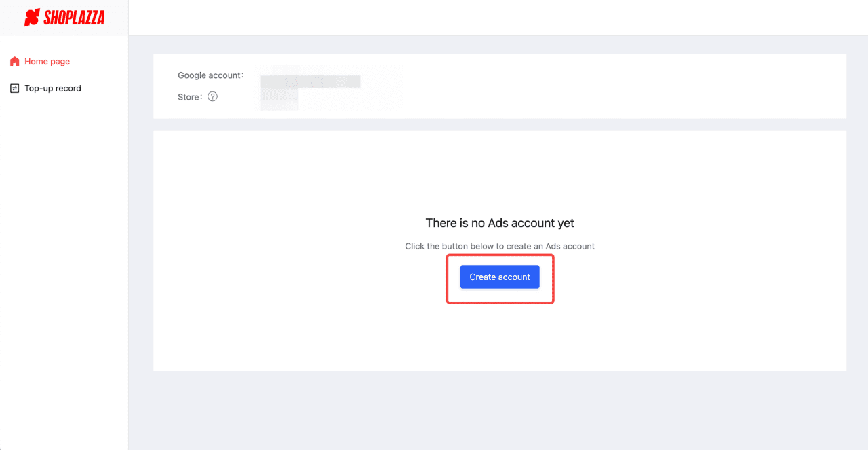Click the empty white top header bar
Image resolution: width=868 pixels, height=450 pixels.
point(498,18)
